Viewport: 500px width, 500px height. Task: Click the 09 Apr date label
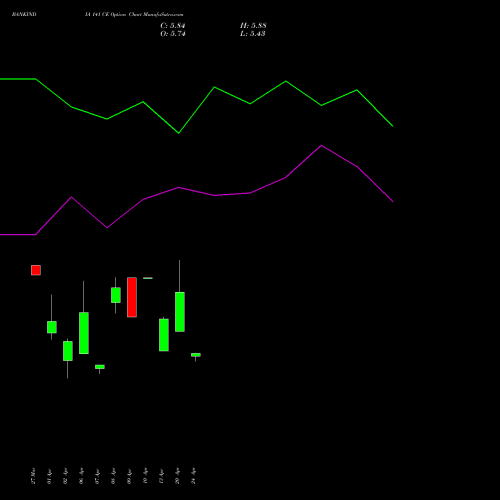click(129, 476)
